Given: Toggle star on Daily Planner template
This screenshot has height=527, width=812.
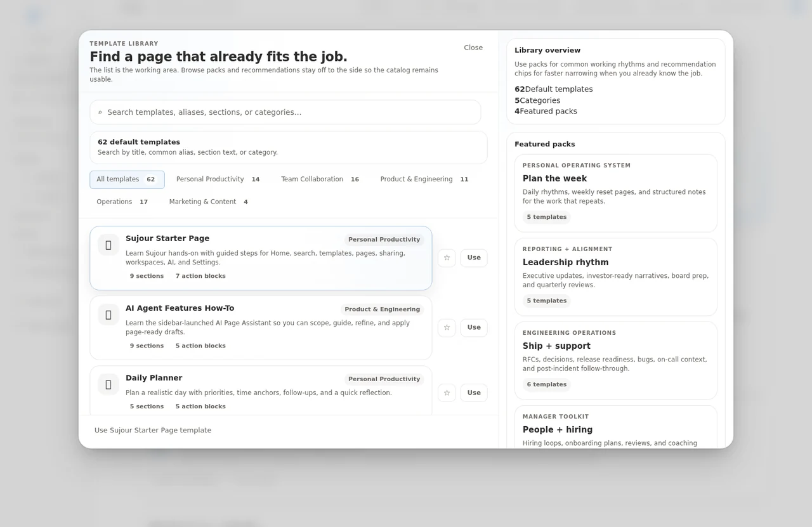Looking at the screenshot, I should 447,393.
